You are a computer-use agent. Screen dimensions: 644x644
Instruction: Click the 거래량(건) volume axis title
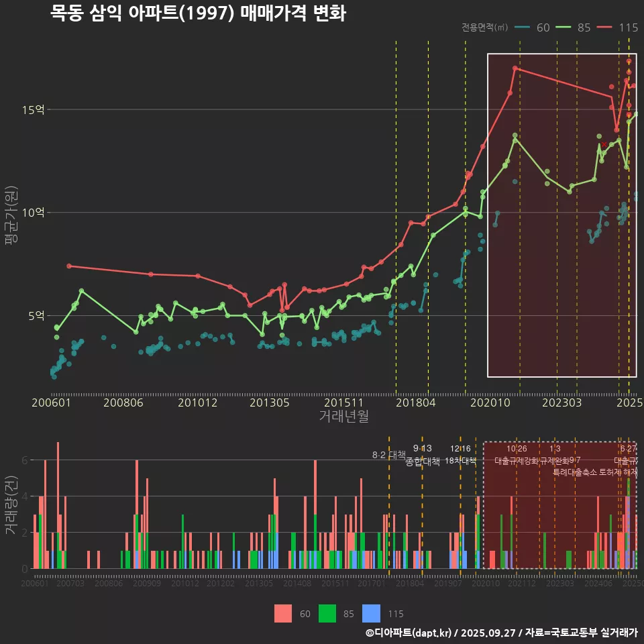click(11, 504)
